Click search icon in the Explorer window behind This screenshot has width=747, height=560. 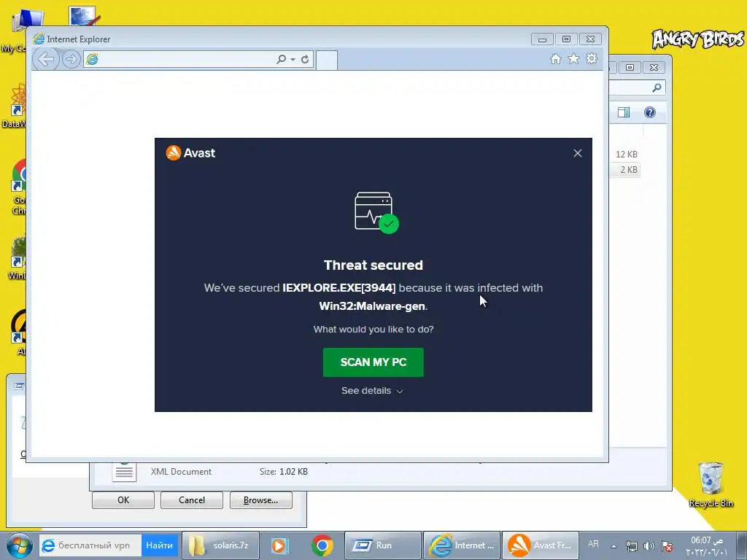(x=657, y=87)
